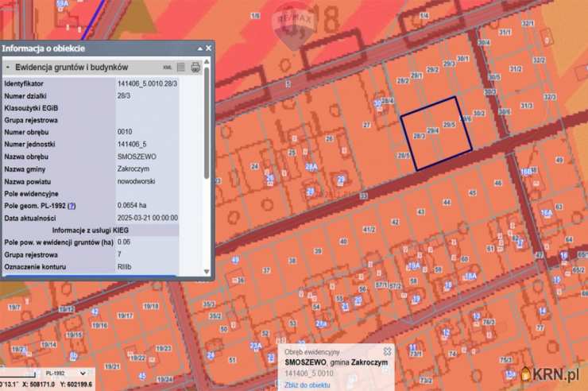Click the Zbliż do obiektu link

click(x=307, y=385)
